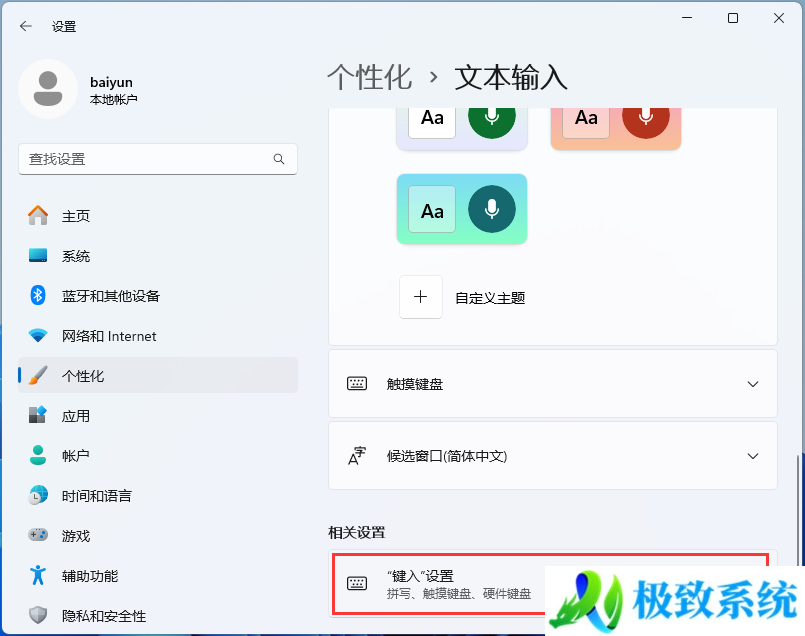Click the 候选窗口 character icon
Viewport: 805px width, 636px height.
coord(357,456)
